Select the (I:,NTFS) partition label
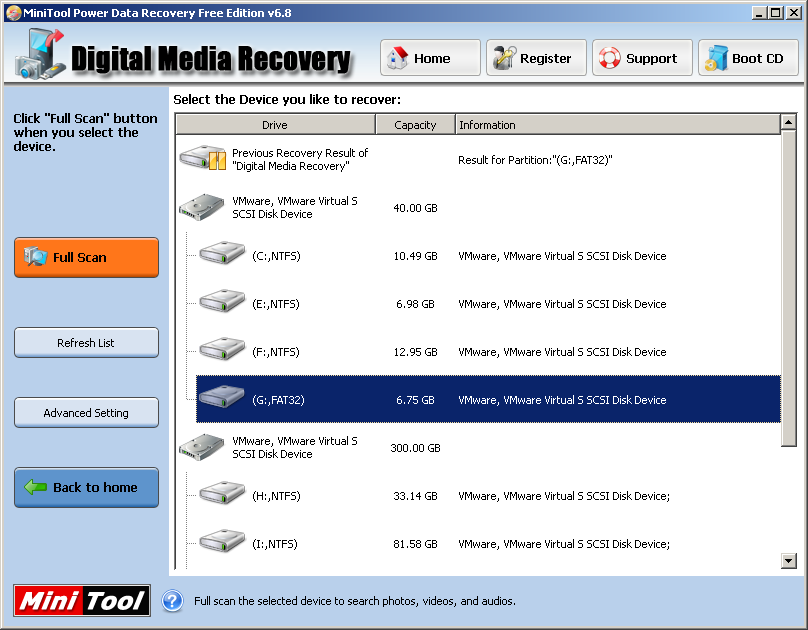 (275, 544)
